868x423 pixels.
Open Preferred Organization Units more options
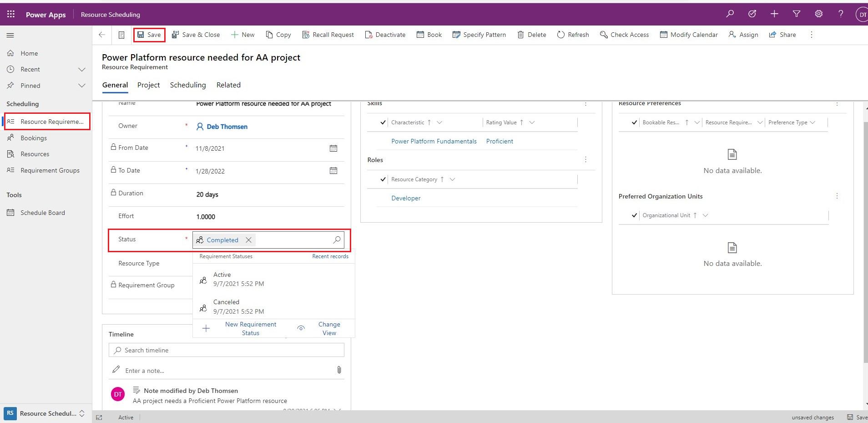point(837,196)
